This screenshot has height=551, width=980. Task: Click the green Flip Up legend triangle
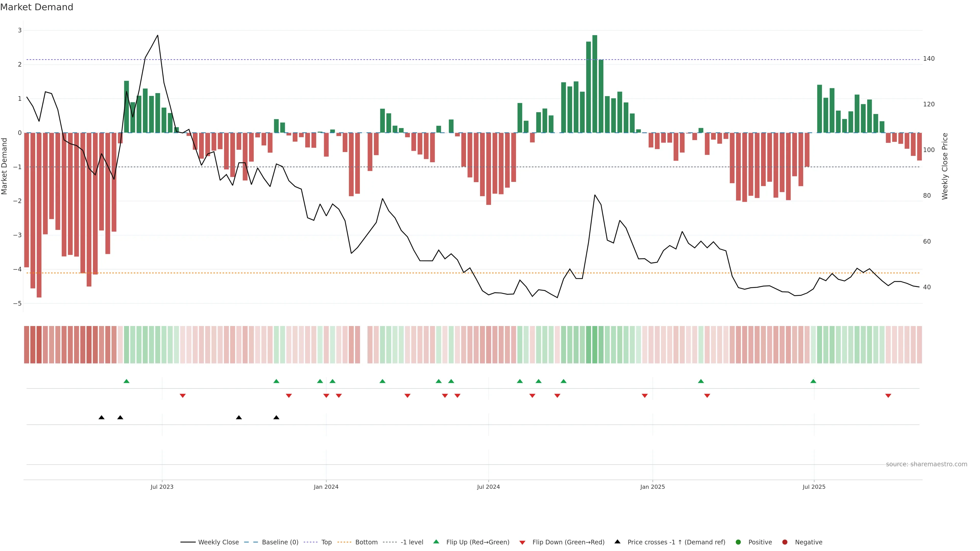436,542
